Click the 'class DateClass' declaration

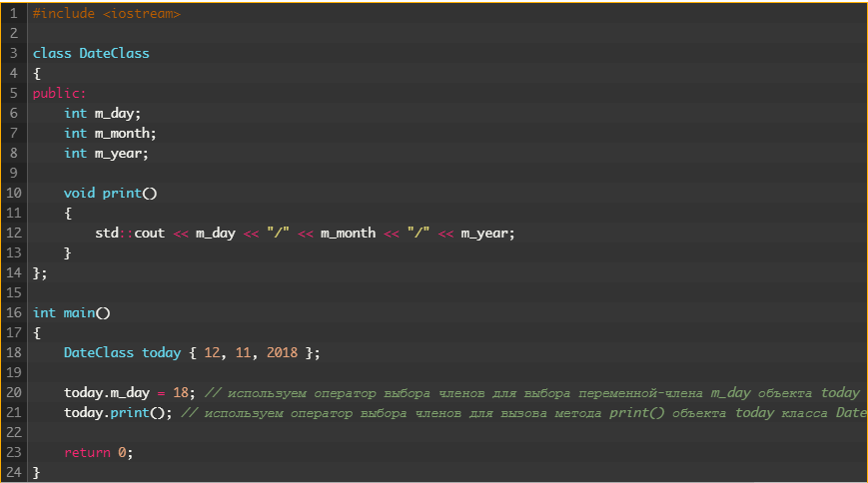91,54
